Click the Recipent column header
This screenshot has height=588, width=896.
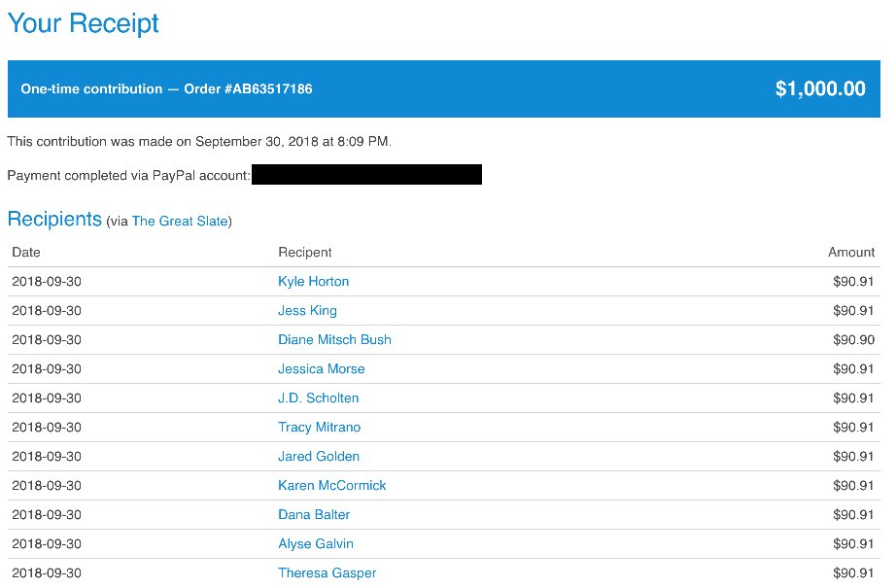tap(304, 252)
